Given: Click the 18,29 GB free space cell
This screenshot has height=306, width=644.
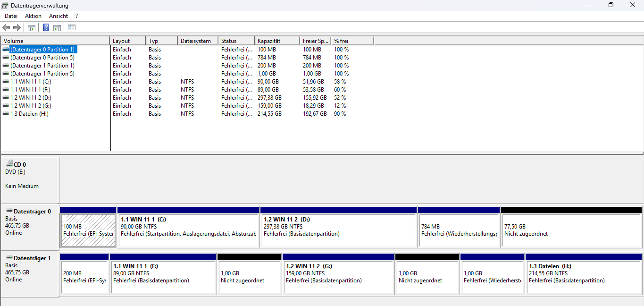Looking at the screenshot, I should click(x=313, y=106).
